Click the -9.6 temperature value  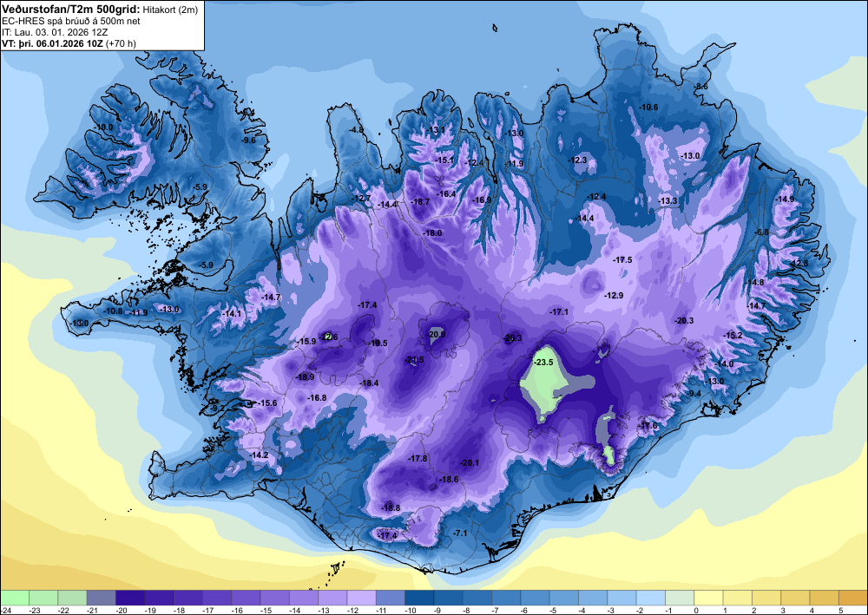pyautogui.click(x=248, y=140)
